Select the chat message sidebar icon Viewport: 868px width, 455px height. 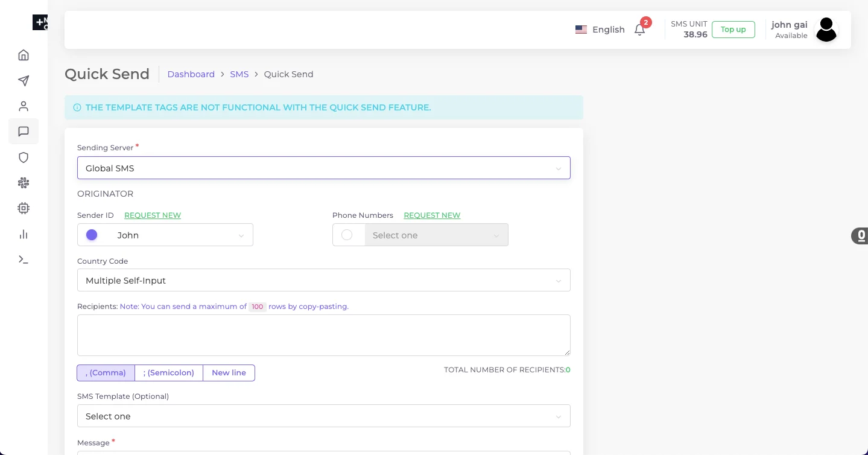pyautogui.click(x=24, y=132)
